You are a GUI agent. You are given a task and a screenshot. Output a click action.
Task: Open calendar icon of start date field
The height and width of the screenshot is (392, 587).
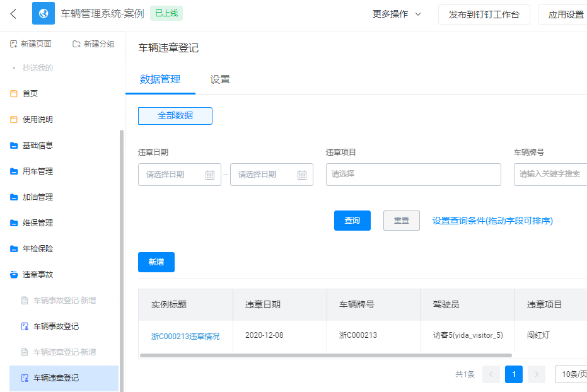coord(210,175)
